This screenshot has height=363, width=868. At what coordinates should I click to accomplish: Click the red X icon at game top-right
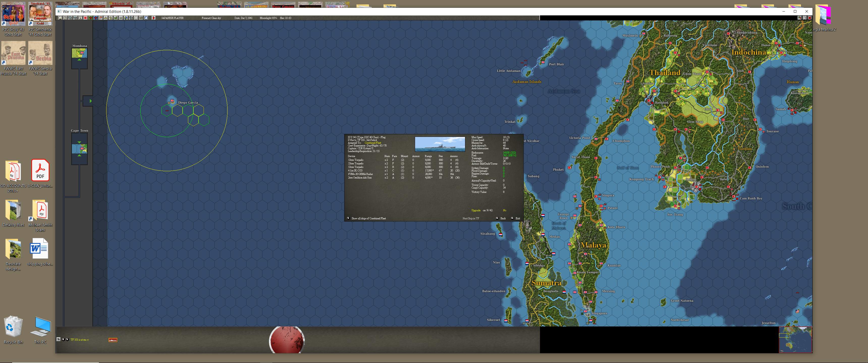point(809,18)
